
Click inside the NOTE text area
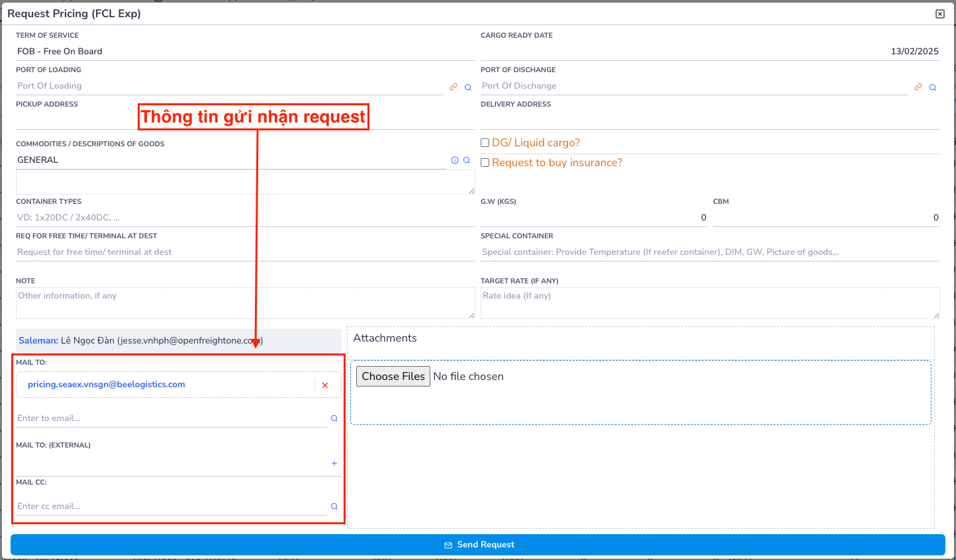pos(199,301)
